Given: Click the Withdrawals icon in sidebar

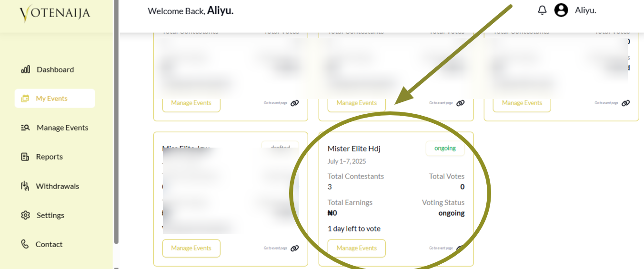Looking at the screenshot, I should pyautogui.click(x=25, y=186).
